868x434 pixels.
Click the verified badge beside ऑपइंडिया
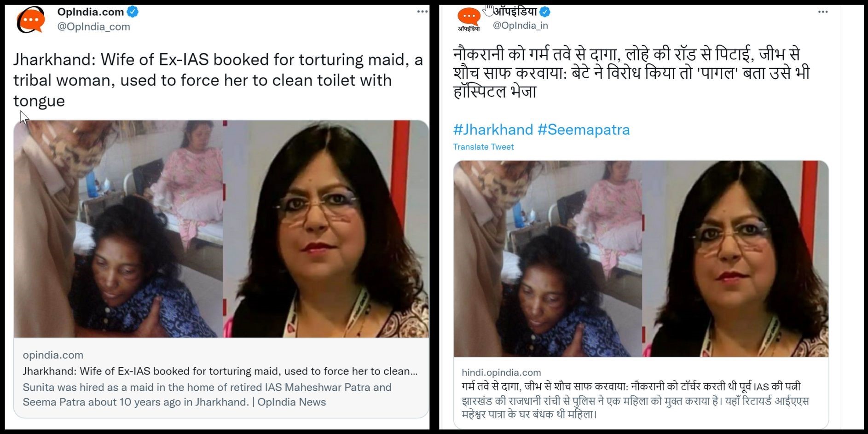(545, 12)
